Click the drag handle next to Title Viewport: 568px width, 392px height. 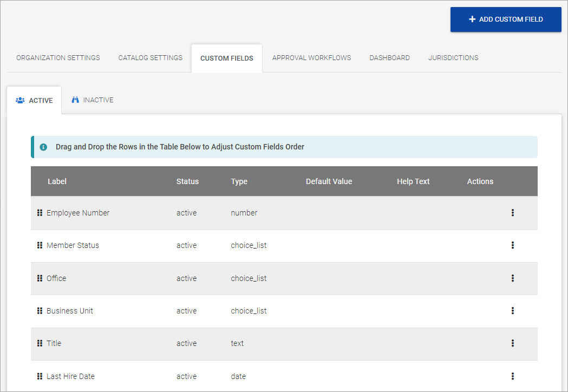40,343
